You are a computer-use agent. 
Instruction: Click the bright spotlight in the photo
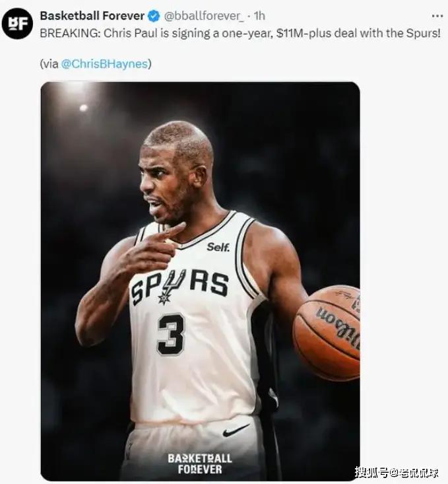coord(83,108)
